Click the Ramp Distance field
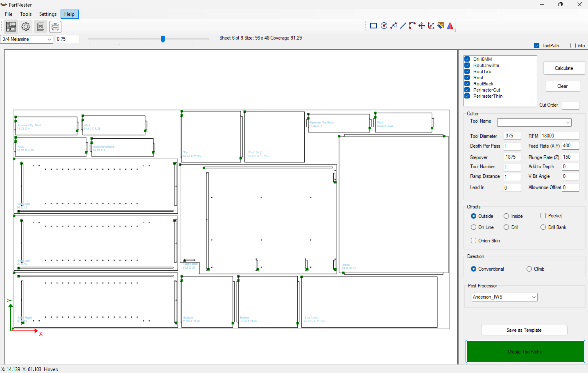 [x=512, y=177]
